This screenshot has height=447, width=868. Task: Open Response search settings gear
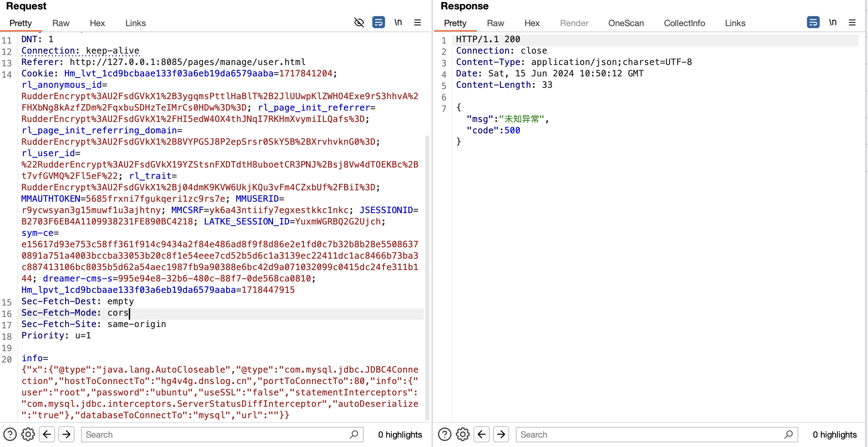(463, 434)
